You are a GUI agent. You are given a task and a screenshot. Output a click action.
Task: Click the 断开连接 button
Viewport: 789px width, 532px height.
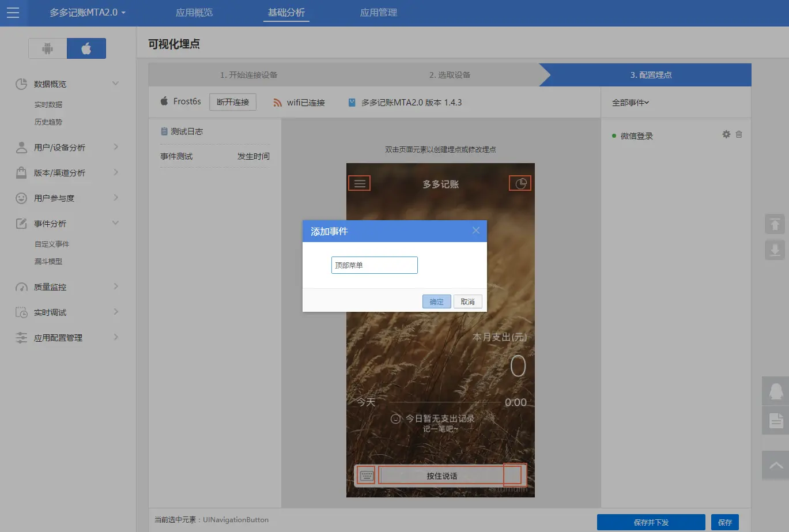(233, 102)
